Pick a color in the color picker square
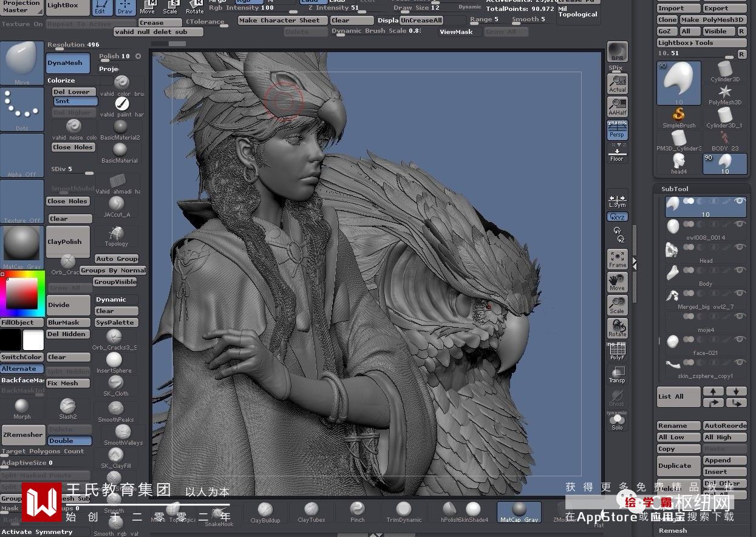756x537 pixels. pyautogui.click(x=22, y=293)
